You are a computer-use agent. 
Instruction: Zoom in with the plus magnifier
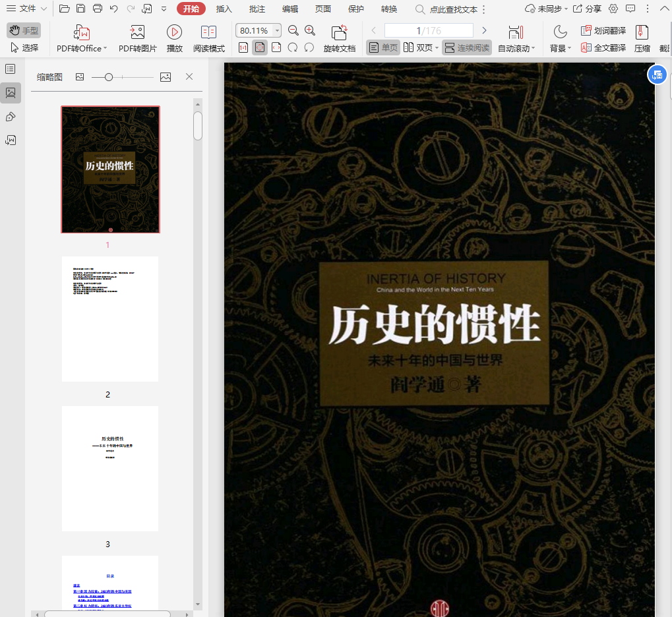coord(310,30)
